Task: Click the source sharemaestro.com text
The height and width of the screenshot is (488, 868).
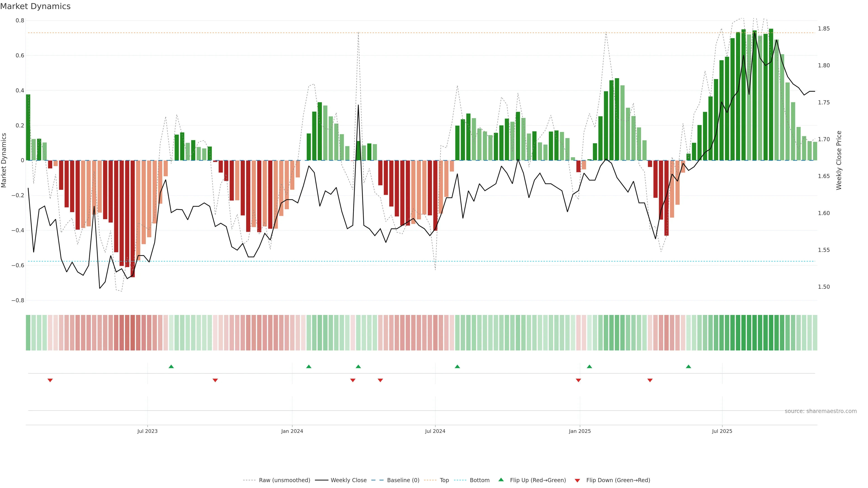Action: [821, 411]
